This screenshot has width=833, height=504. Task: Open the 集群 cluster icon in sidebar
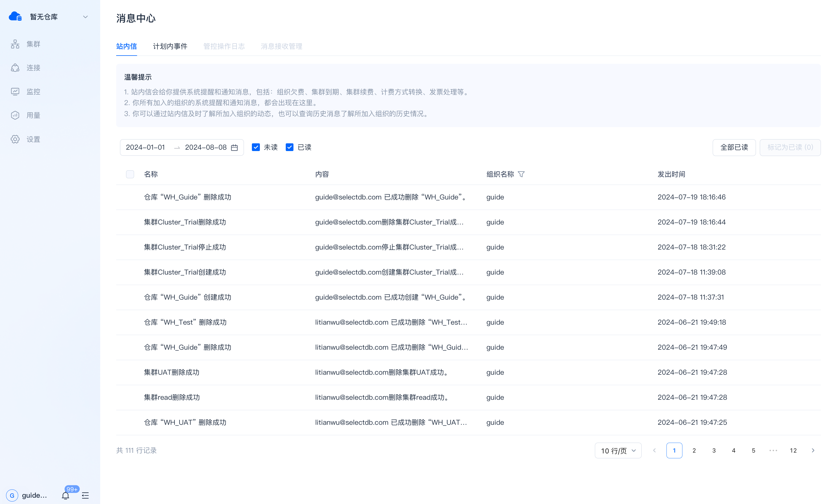tap(15, 44)
